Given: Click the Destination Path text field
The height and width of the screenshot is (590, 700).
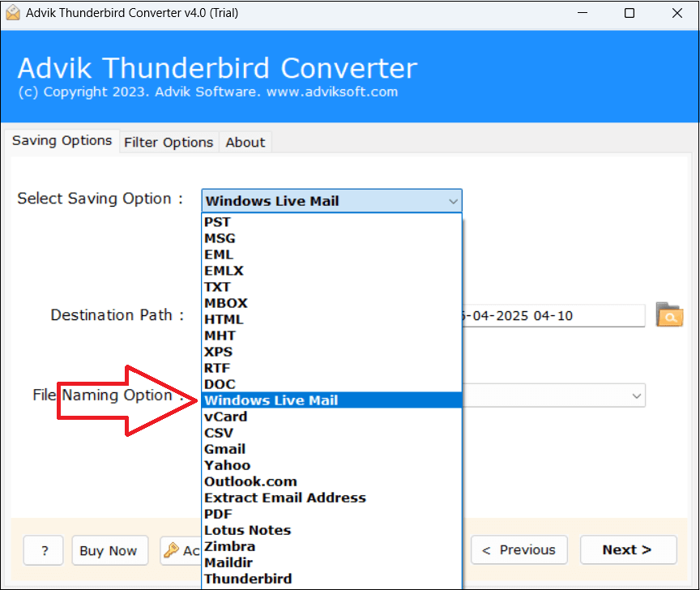Looking at the screenshot, I should coord(553,316).
